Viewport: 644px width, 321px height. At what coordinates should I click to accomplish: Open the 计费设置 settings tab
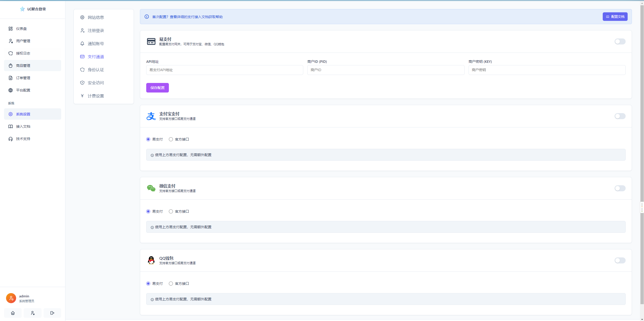tap(96, 96)
